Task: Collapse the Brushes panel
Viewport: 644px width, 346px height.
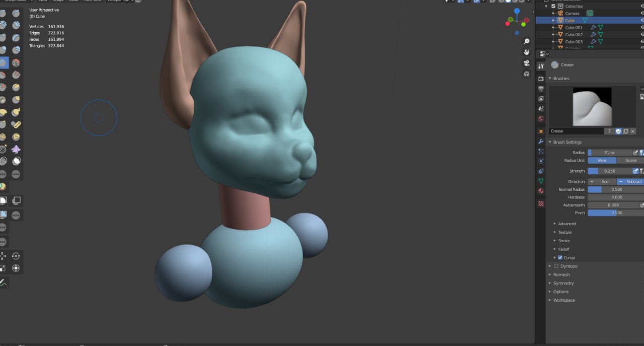Action: tap(550, 78)
